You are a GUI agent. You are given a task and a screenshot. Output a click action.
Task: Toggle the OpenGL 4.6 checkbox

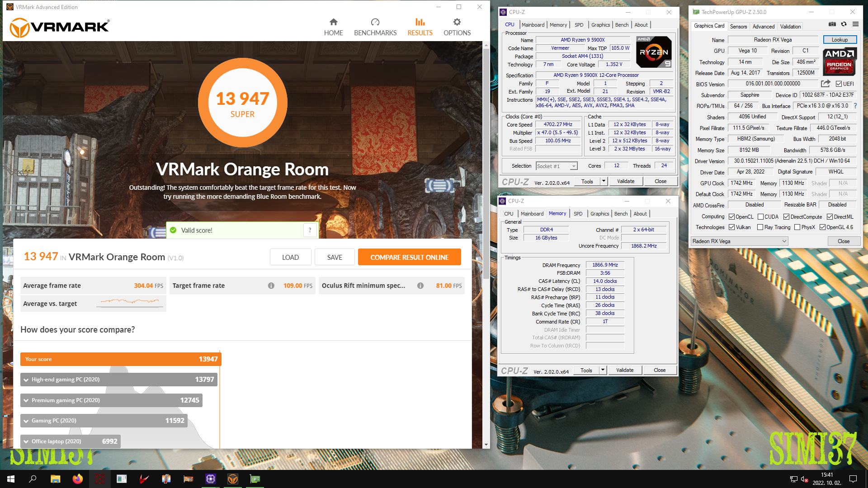pos(822,227)
